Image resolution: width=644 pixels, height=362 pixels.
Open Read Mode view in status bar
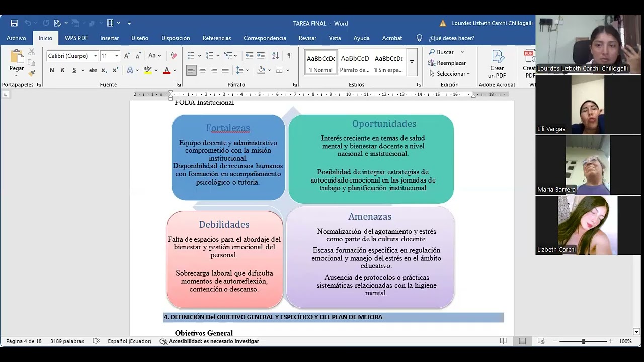click(x=503, y=341)
